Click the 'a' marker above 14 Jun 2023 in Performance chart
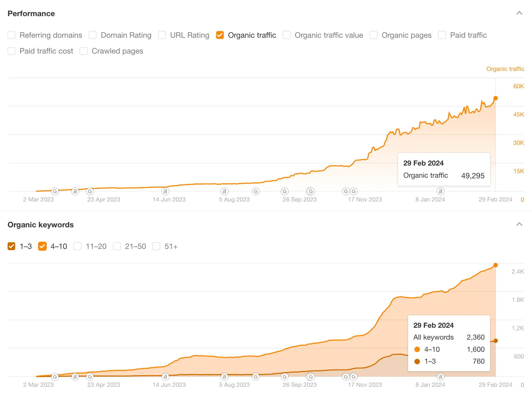532x395 pixels. (x=165, y=191)
